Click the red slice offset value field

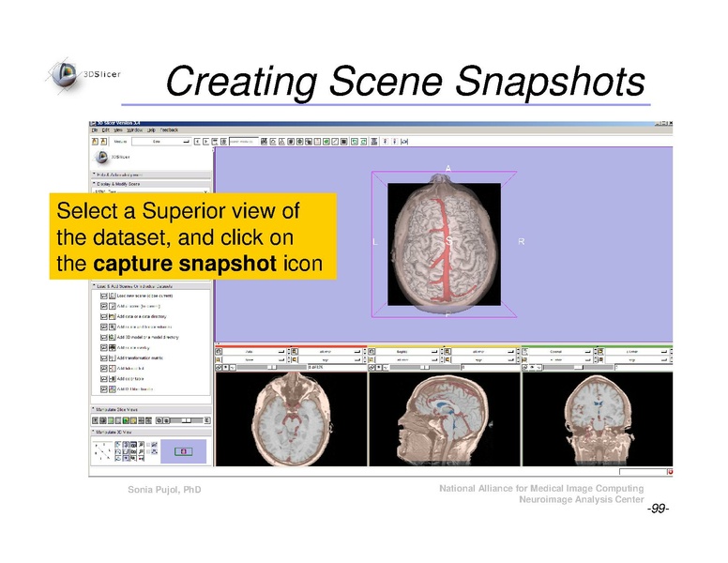coord(337,367)
